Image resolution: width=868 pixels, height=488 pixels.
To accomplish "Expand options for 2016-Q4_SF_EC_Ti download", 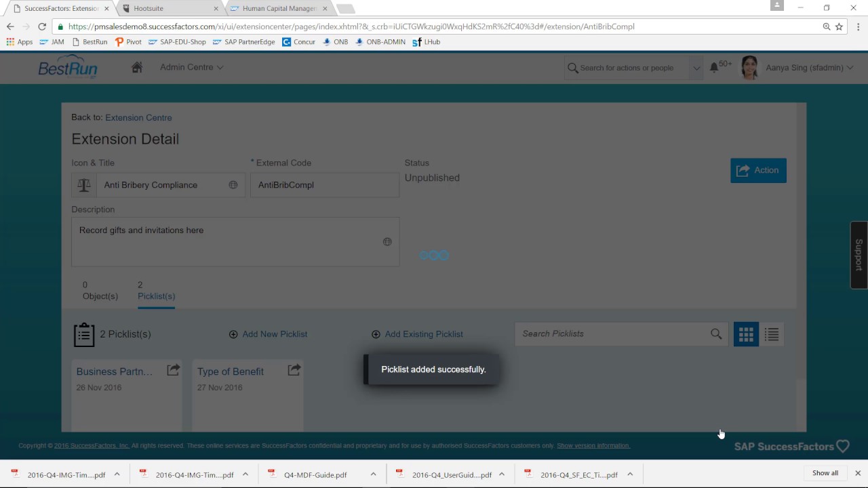I will [x=629, y=474].
